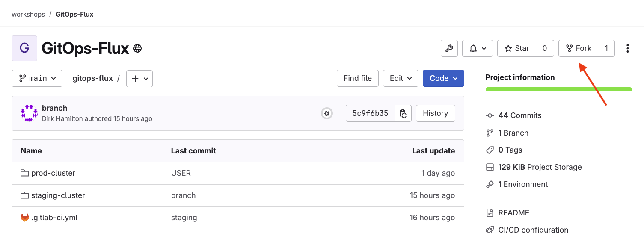Open the staging-cluster folder
Screen dimensions: 644x233
[58, 195]
